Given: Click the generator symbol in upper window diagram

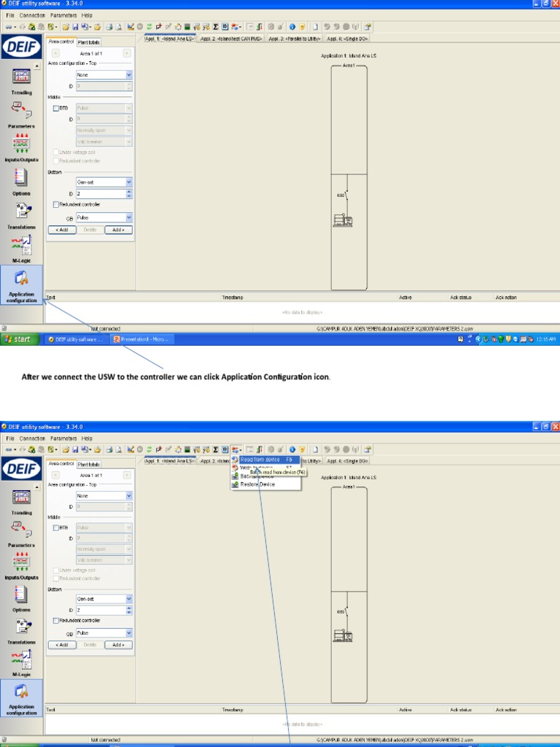Looking at the screenshot, I should point(343,220).
